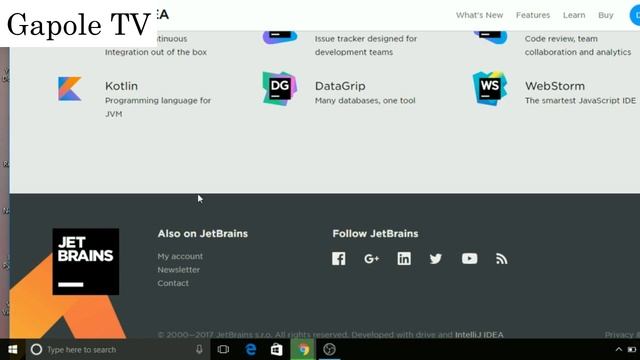Image resolution: width=640 pixels, height=360 pixels.
Task: Click the microphone icon in search box
Action: tap(199, 349)
